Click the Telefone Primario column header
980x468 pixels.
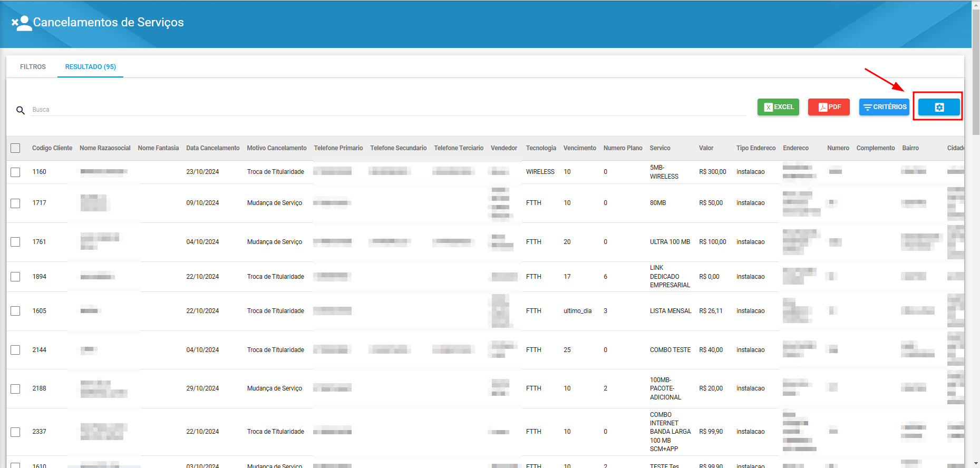(338, 148)
